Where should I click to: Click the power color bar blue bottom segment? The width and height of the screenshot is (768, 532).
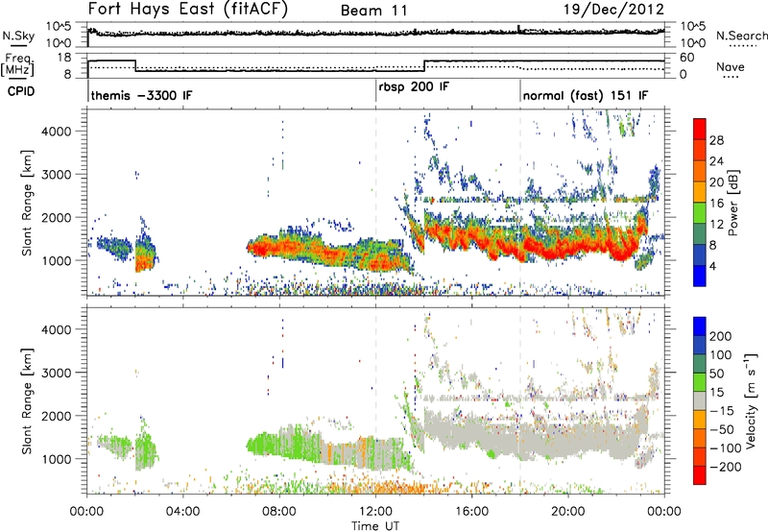700,276
